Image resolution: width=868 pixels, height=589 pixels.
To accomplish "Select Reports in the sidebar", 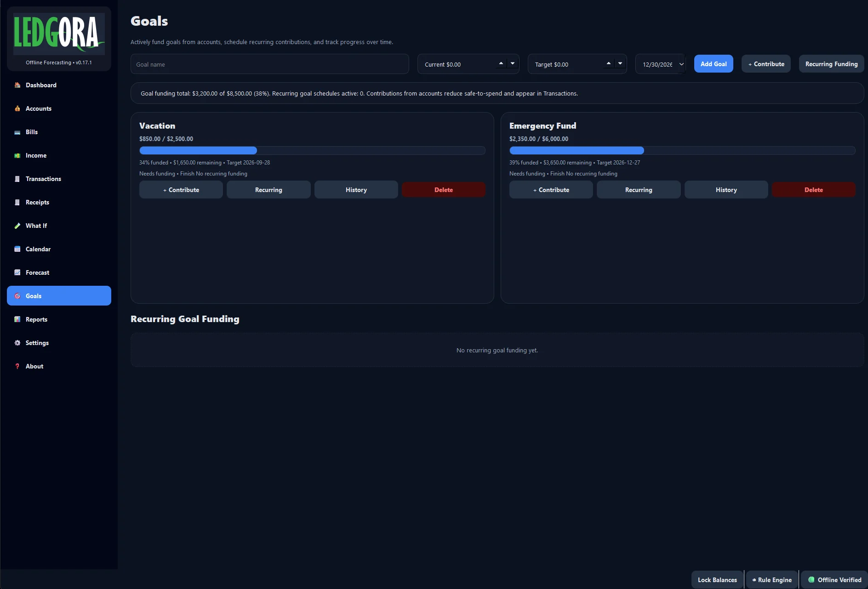I will coord(59,319).
